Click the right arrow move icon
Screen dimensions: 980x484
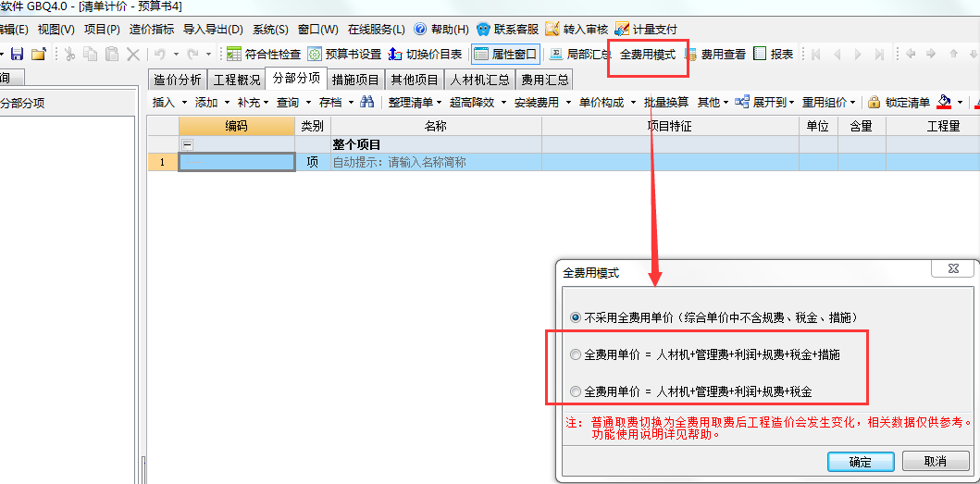point(932,55)
